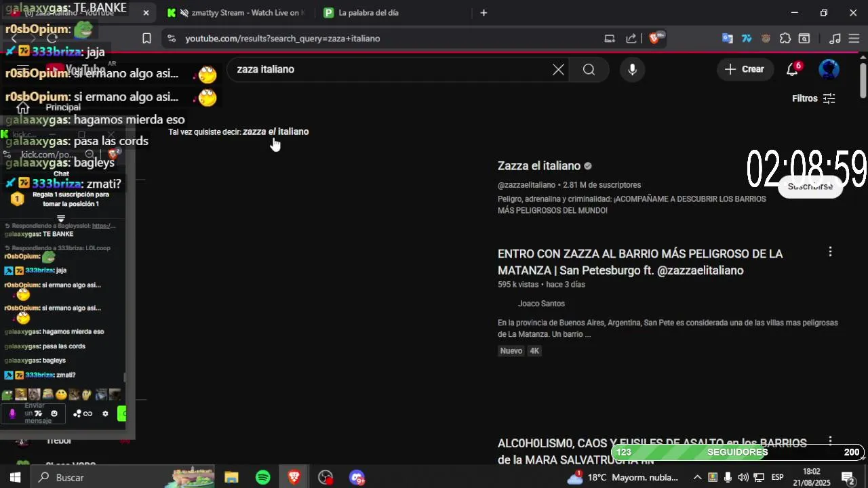Open the media control music note

[835, 39]
